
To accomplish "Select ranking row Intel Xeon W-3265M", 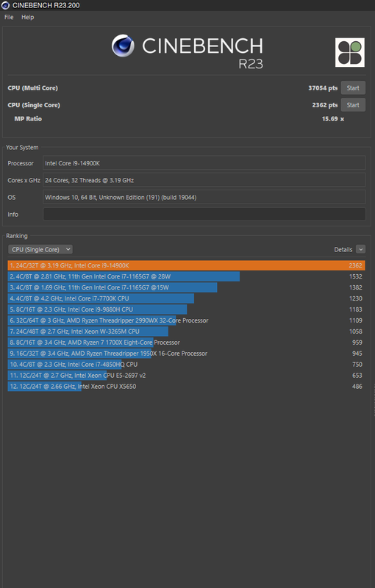I will (186, 331).
